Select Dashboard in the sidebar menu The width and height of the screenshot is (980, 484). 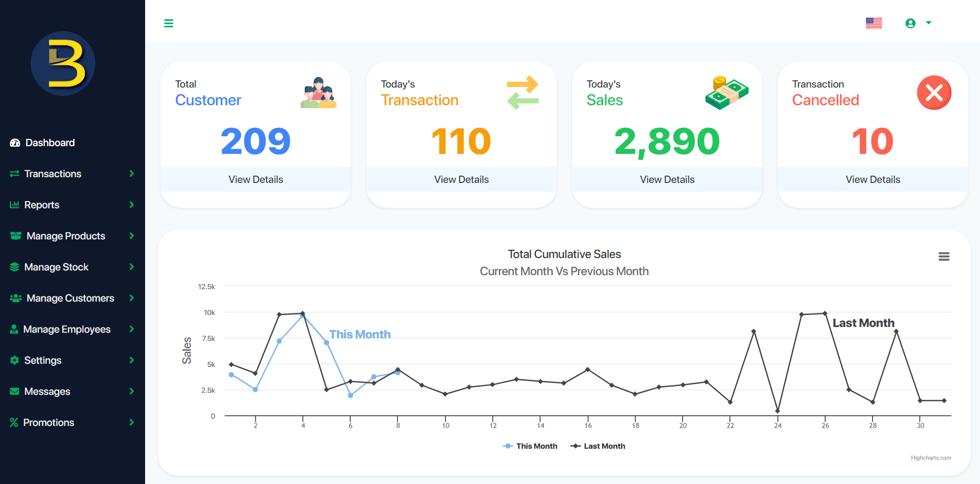click(49, 143)
